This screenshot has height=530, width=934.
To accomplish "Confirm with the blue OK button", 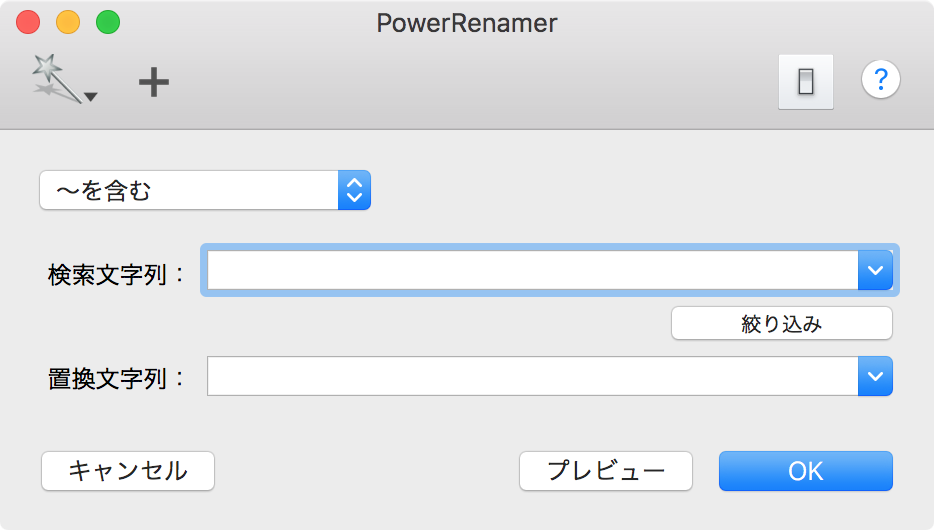I will pos(805,471).
